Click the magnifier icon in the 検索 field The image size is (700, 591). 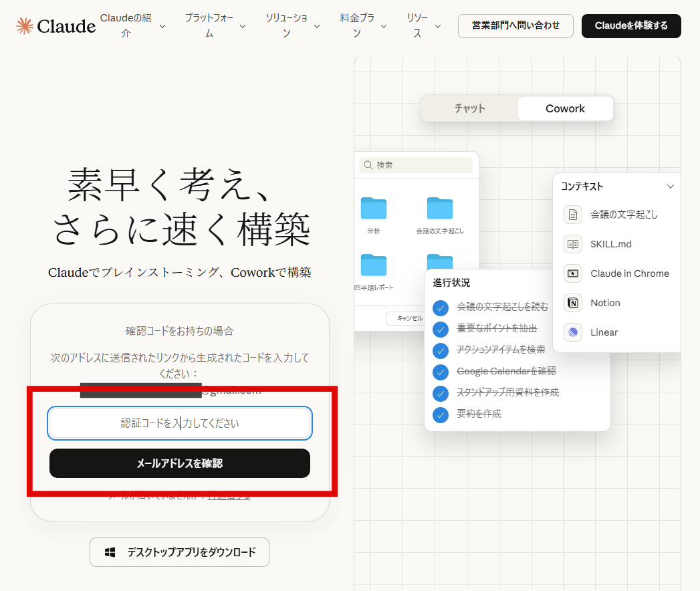click(368, 164)
